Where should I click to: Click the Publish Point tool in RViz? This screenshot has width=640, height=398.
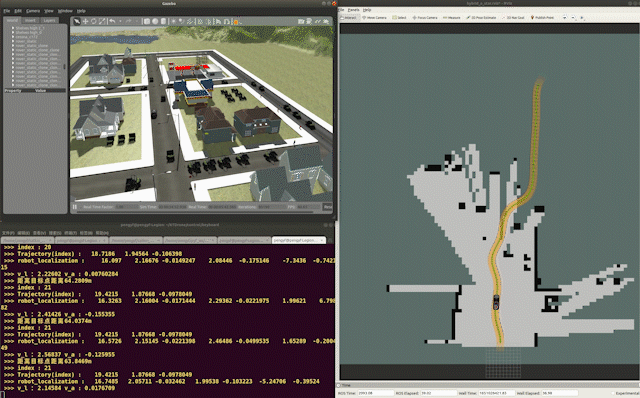click(x=542, y=18)
